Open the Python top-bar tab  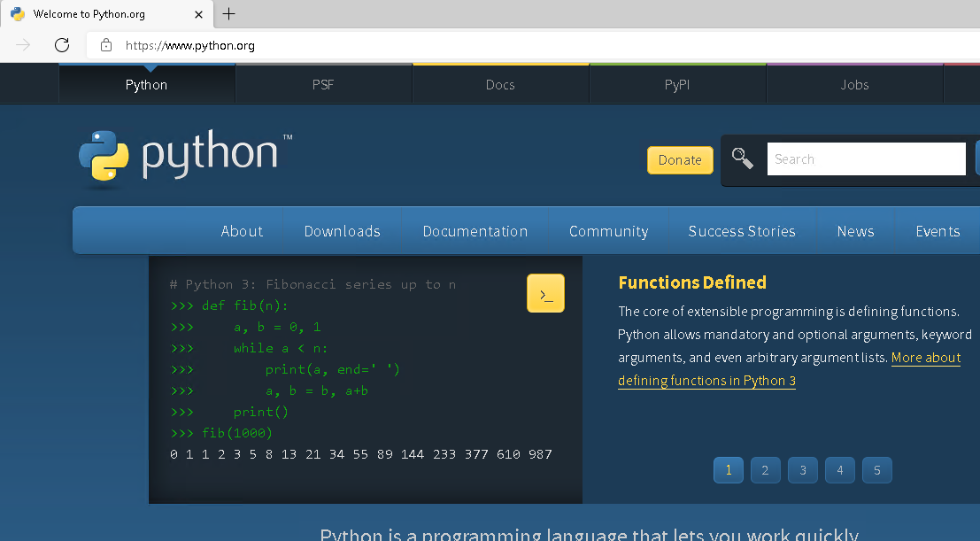click(146, 84)
